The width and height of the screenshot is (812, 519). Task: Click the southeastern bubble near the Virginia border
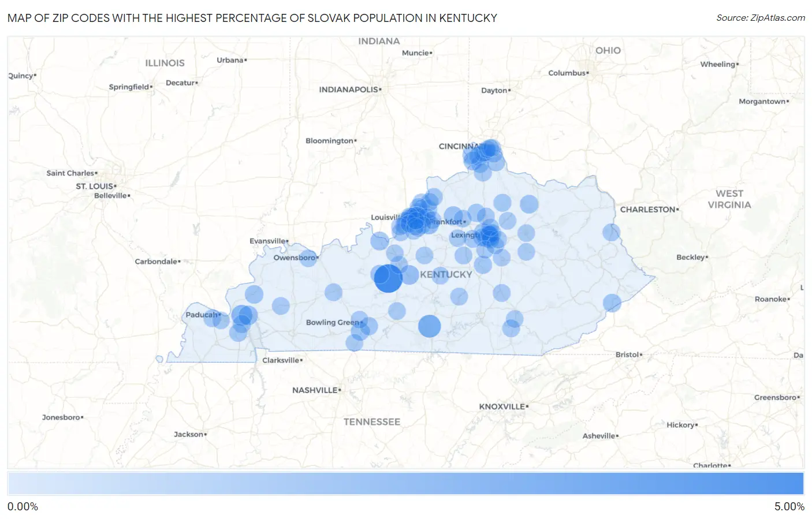click(612, 303)
